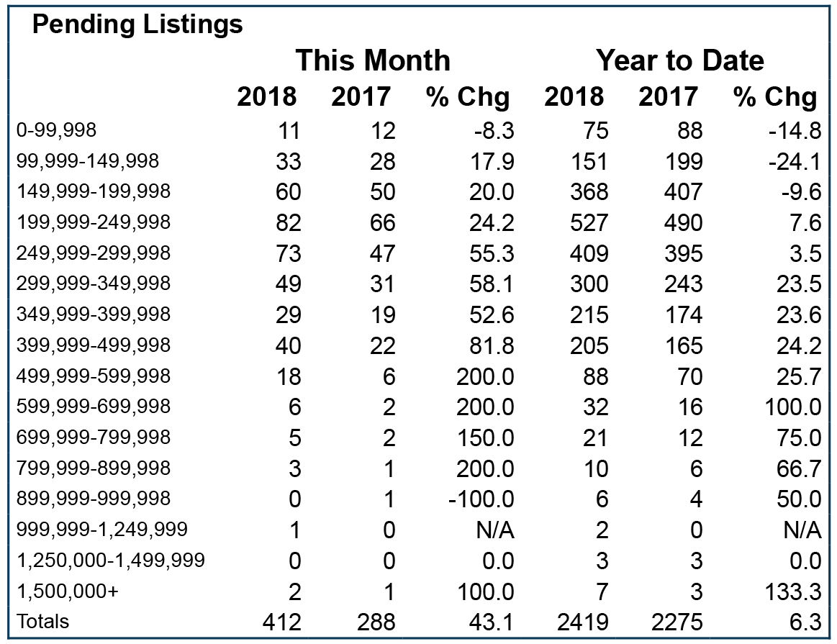Viewport: 837px width, 644px height.
Task: Click the 199,999-249,998 price range label
Action: pyautogui.click(x=94, y=222)
